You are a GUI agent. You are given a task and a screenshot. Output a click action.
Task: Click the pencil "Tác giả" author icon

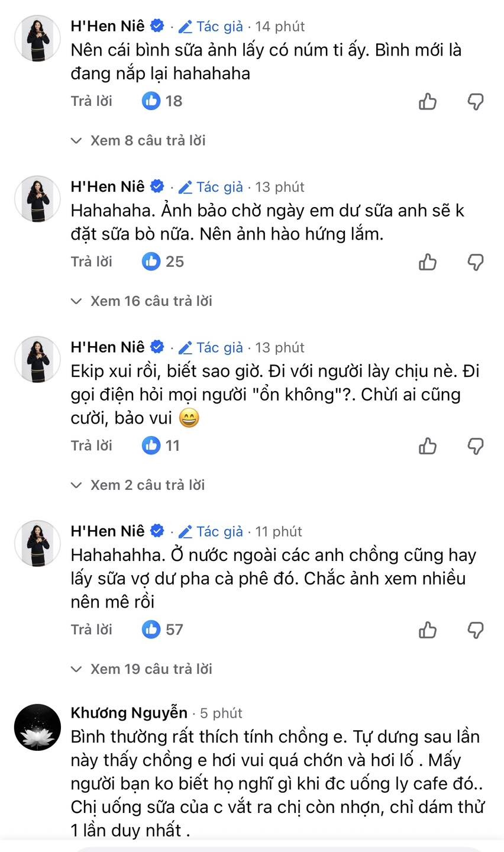[x=185, y=26]
